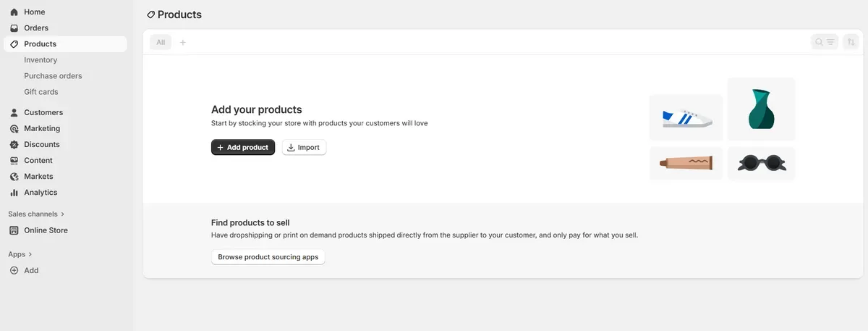This screenshot has height=331, width=868.
Task: Click the Discounts badge icon
Action: [14, 144]
